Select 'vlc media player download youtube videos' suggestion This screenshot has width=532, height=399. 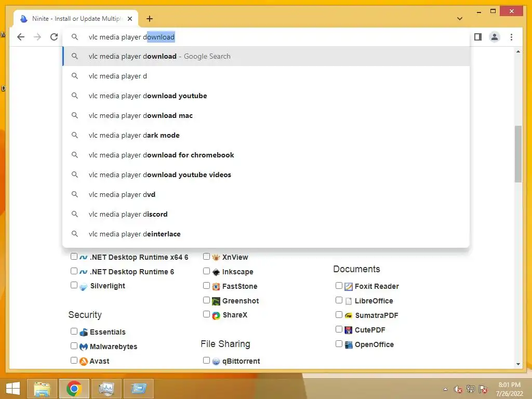click(267, 175)
